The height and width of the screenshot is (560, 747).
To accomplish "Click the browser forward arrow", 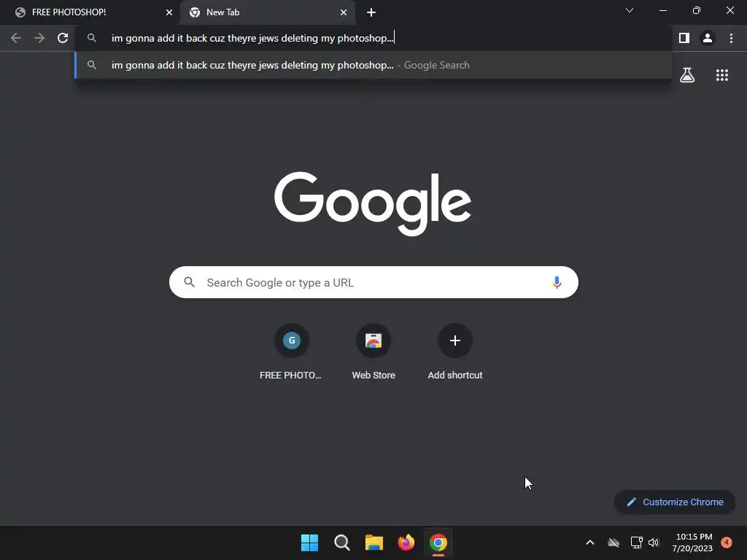I will [x=39, y=38].
